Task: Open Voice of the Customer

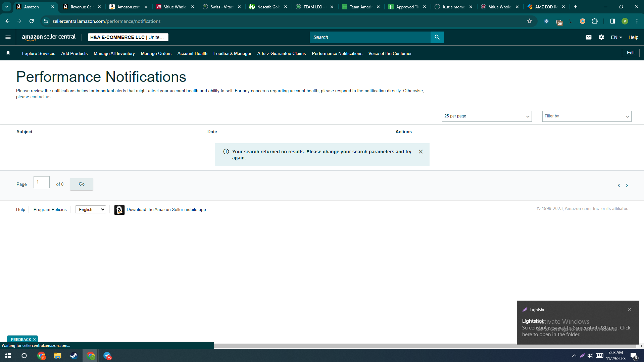Action: pyautogui.click(x=390, y=53)
